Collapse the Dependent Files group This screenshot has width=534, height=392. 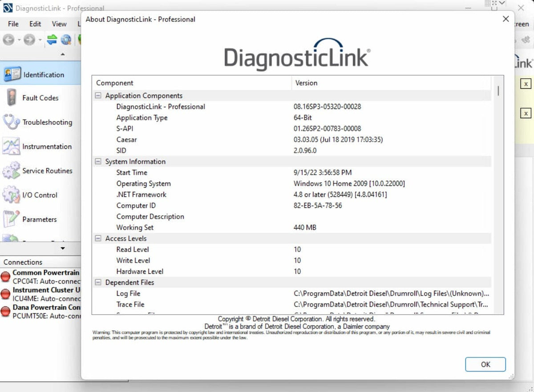coord(98,283)
